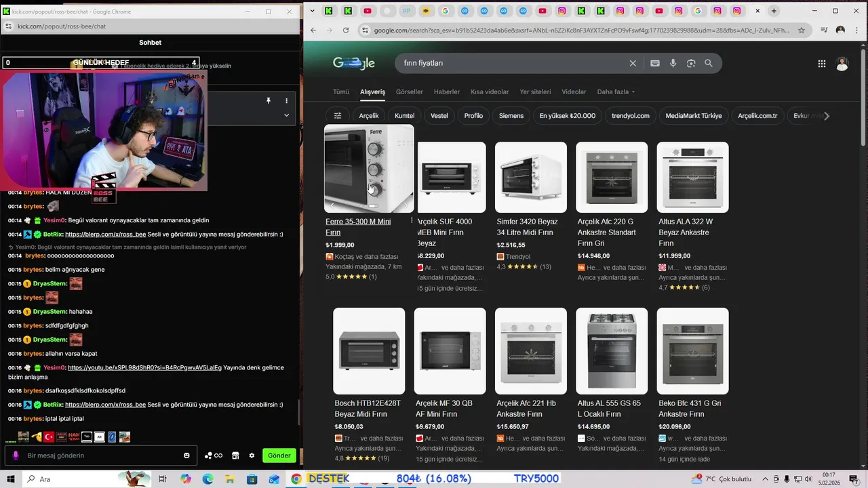The image size is (868, 488).
Task: Send the chat message with Gönder
Action: [x=279, y=455]
